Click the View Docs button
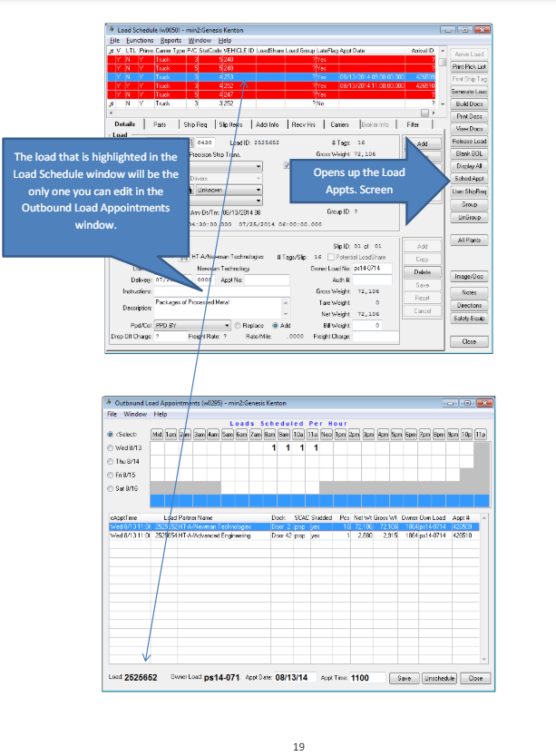The width and height of the screenshot is (556, 756). point(469,129)
